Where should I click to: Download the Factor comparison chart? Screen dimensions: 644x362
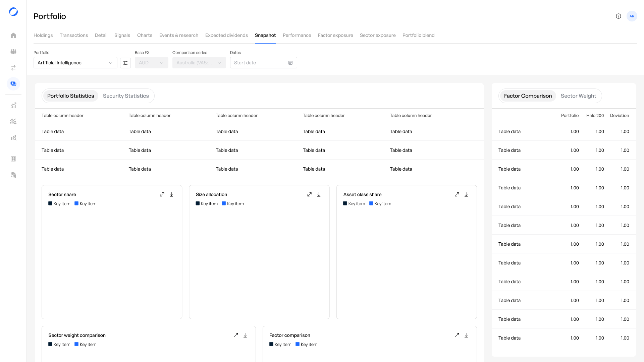click(466, 335)
